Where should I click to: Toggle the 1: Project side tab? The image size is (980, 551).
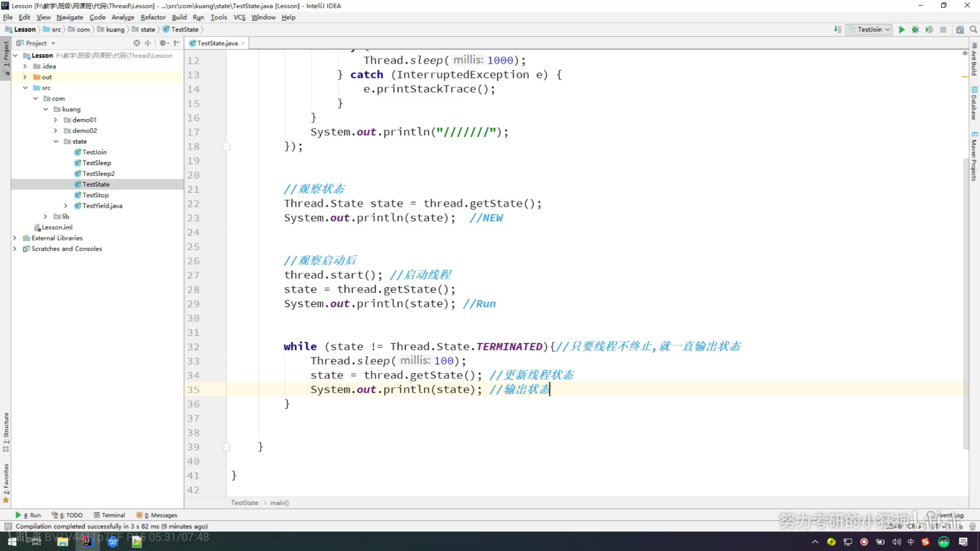point(6,57)
